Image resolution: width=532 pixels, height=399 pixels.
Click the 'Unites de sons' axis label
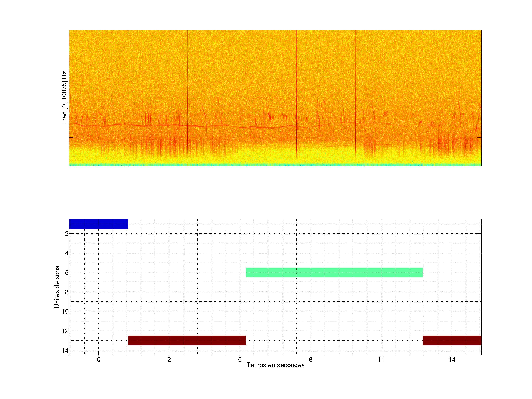tap(57, 287)
